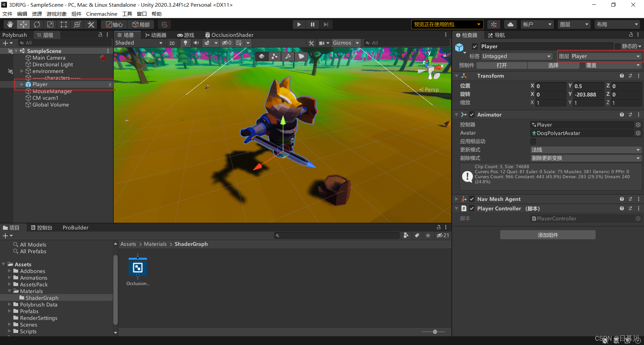Screen dimensions: 644x345
Task: Toggle 2D view in Scene
Action: (172, 43)
